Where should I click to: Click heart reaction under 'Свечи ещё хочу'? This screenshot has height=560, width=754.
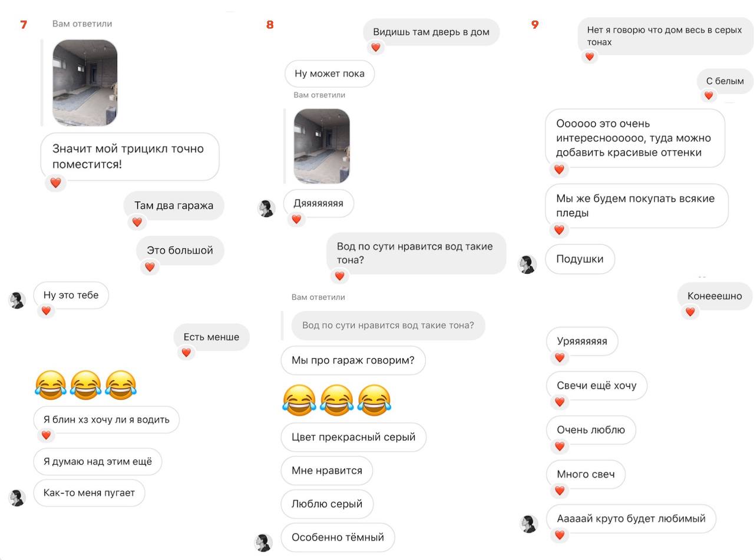560,402
